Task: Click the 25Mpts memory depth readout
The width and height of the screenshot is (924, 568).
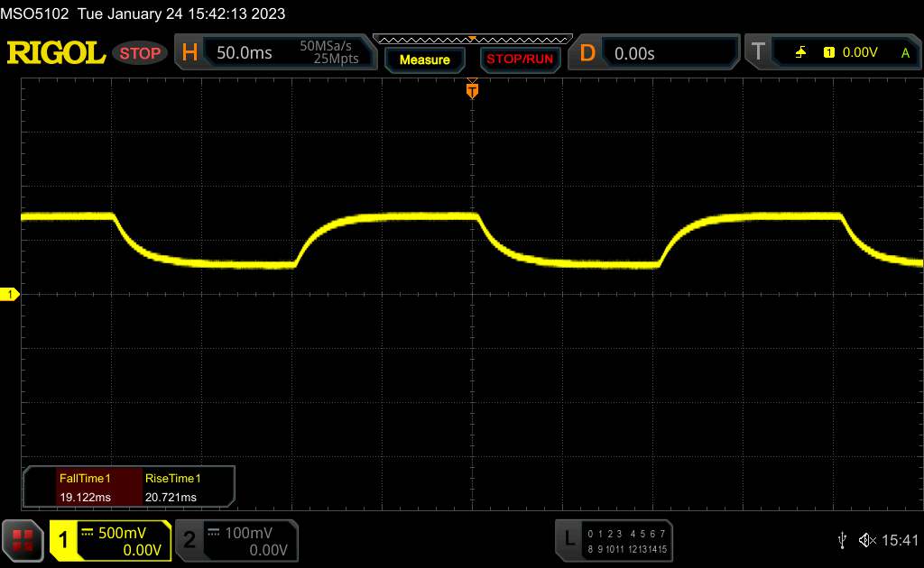Action: click(x=336, y=59)
